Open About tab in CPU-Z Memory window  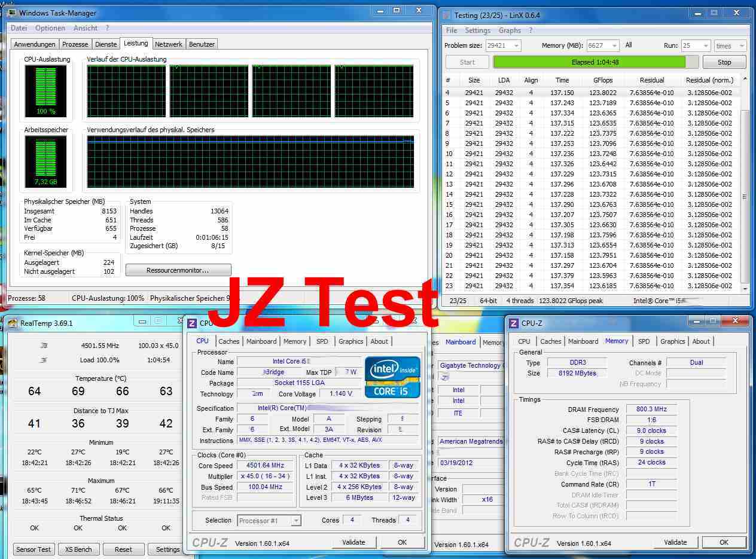point(701,341)
